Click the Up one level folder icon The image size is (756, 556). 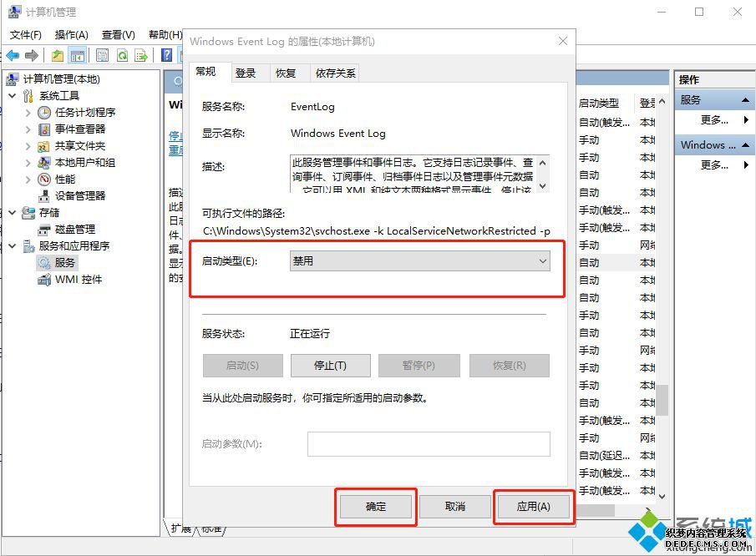point(58,55)
